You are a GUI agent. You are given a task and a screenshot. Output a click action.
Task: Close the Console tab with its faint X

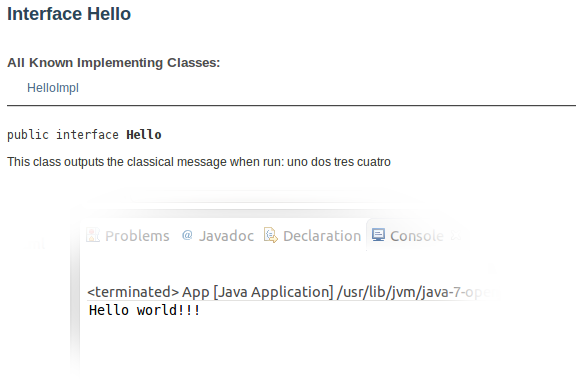coord(456,236)
